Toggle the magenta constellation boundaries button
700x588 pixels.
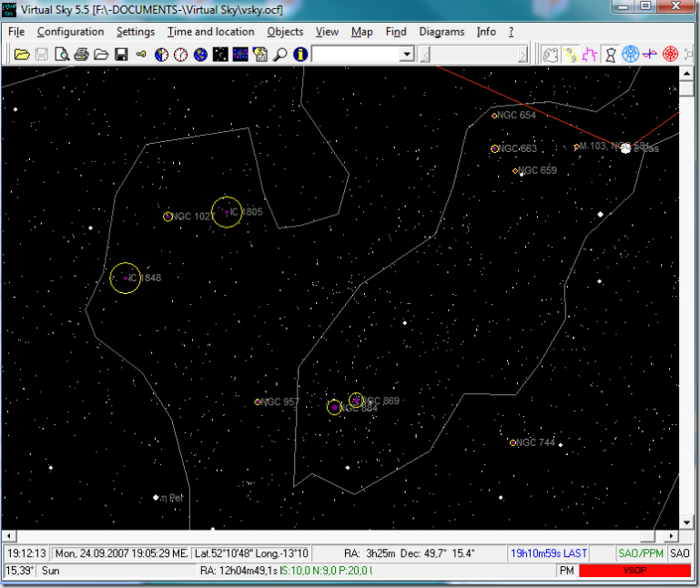coord(590,55)
